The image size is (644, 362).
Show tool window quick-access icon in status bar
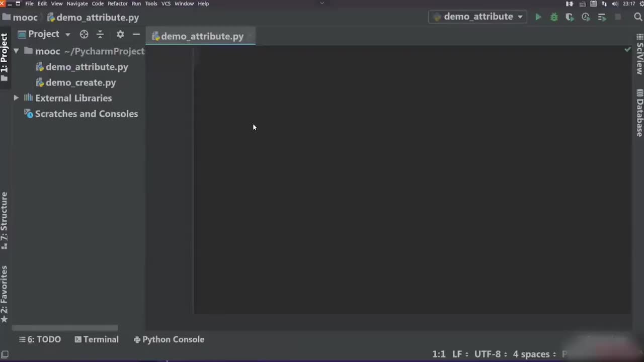5,354
